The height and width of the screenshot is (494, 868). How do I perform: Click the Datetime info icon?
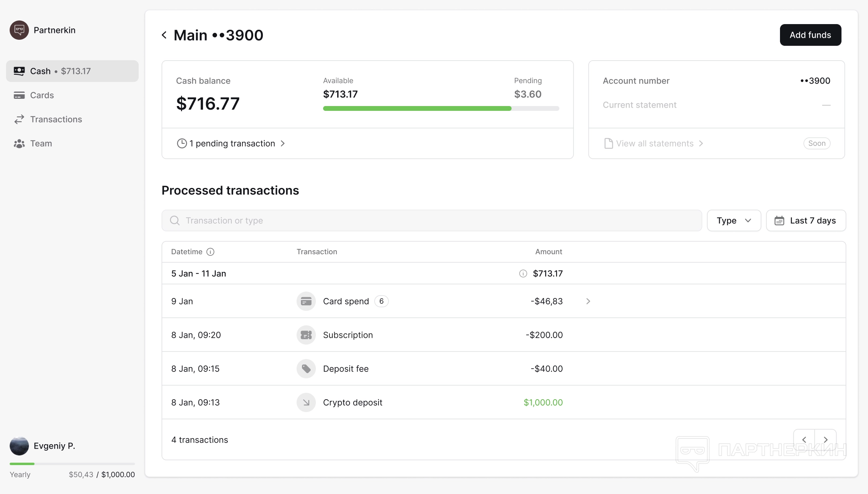(210, 252)
